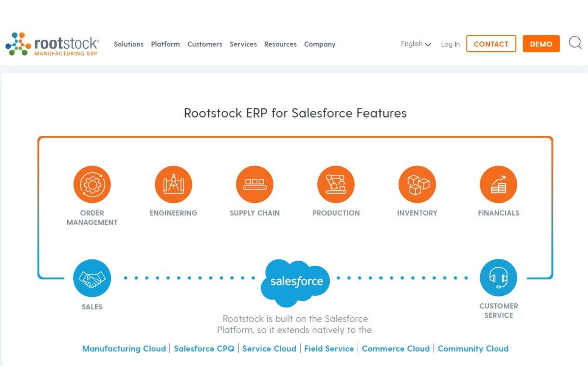
Task: Select the Order Management gear icon
Action: pyautogui.click(x=92, y=184)
